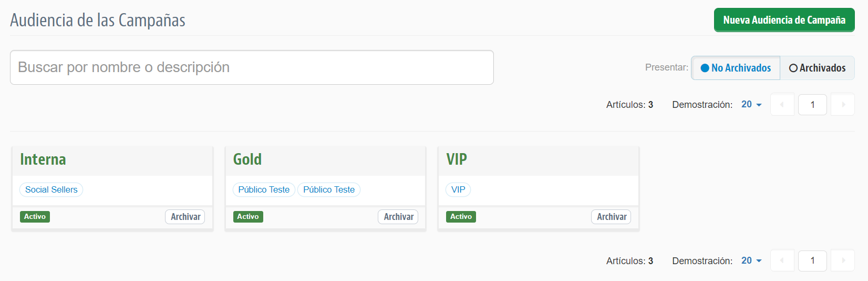Image resolution: width=868 pixels, height=281 pixels.
Task: Go to previous page in bottom pagination
Action: [x=782, y=260]
